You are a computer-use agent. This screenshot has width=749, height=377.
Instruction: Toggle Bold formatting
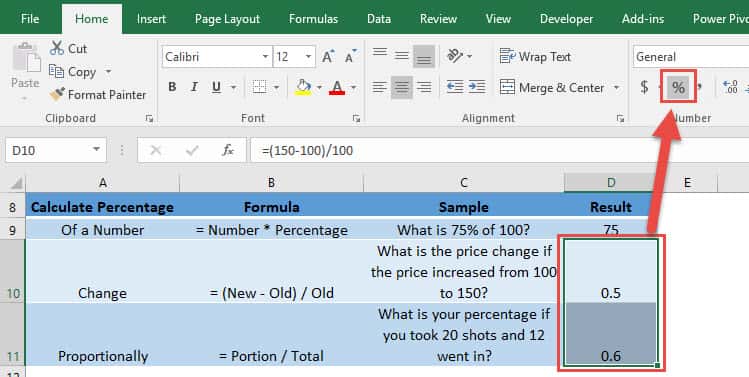[172, 87]
